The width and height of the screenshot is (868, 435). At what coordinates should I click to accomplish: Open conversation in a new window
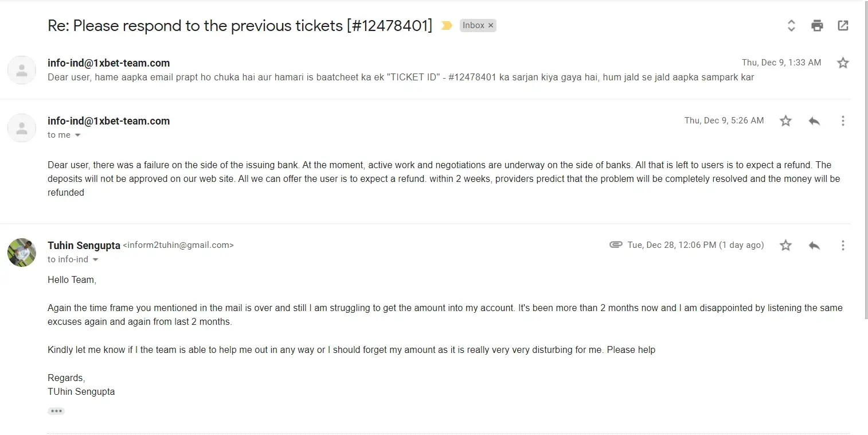coord(843,25)
